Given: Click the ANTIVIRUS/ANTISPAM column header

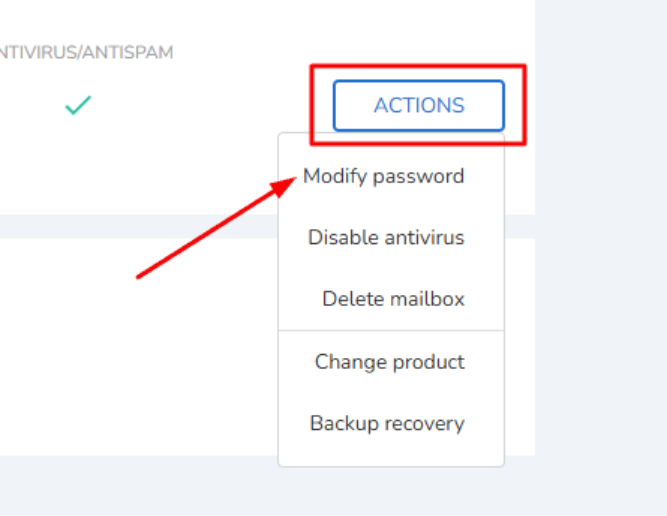Looking at the screenshot, I should click(86, 52).
